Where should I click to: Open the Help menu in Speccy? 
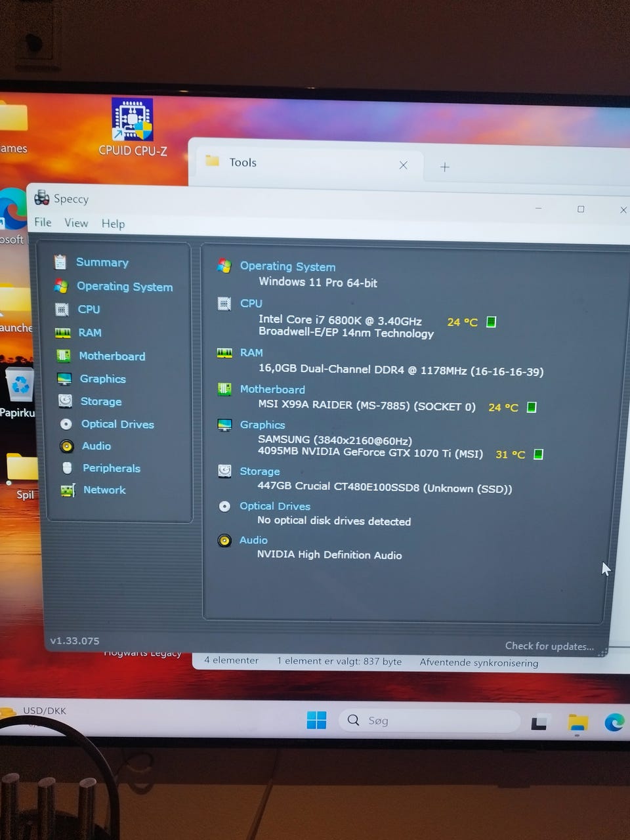coord(113,224)
